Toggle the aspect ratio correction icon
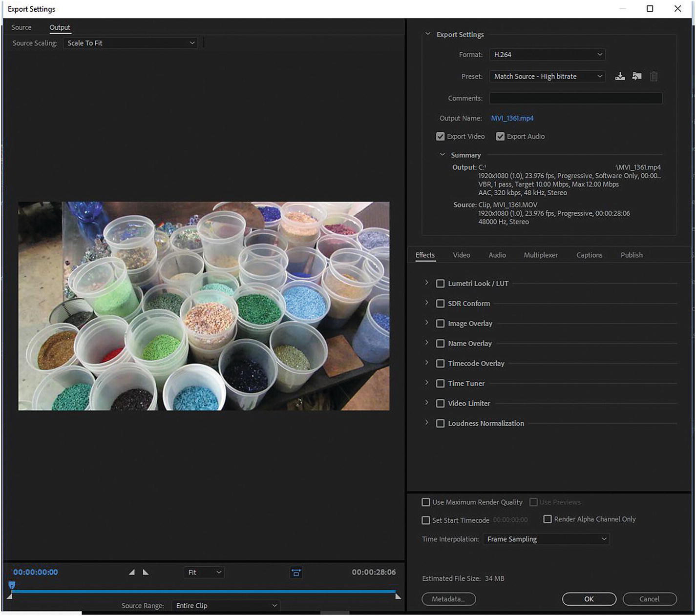Viewport: 696px width, 616px height. tap(296, 573)
